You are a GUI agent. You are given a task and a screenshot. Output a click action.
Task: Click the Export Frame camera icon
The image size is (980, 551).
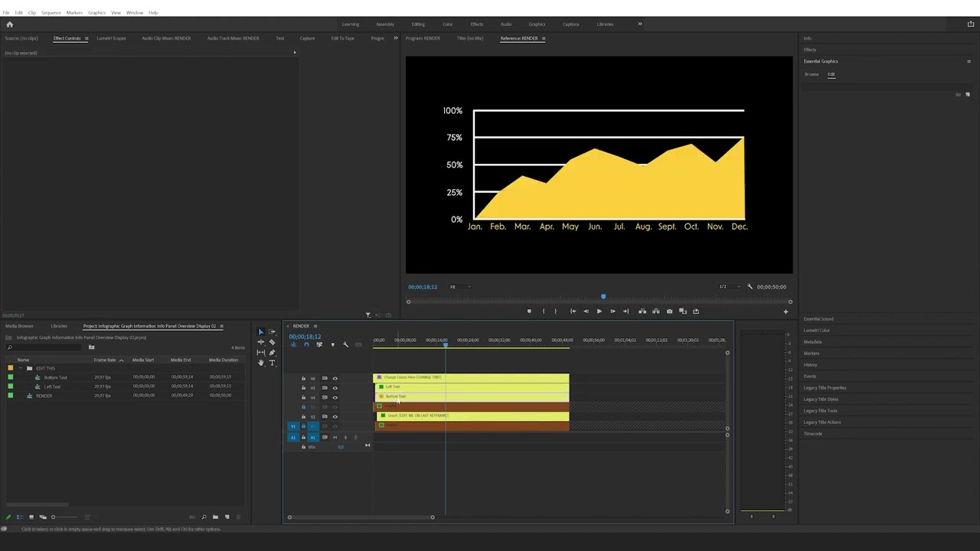tap(669, 311)
